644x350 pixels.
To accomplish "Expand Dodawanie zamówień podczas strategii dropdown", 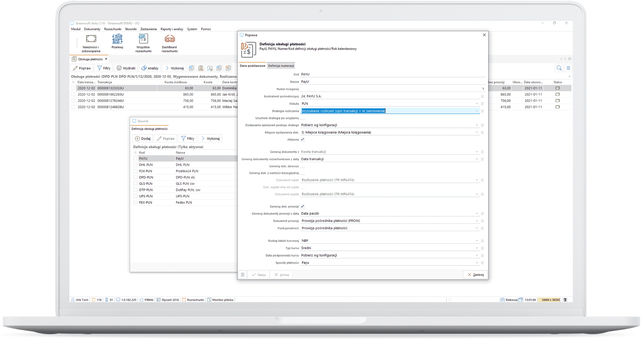I will tap(477, 125).
